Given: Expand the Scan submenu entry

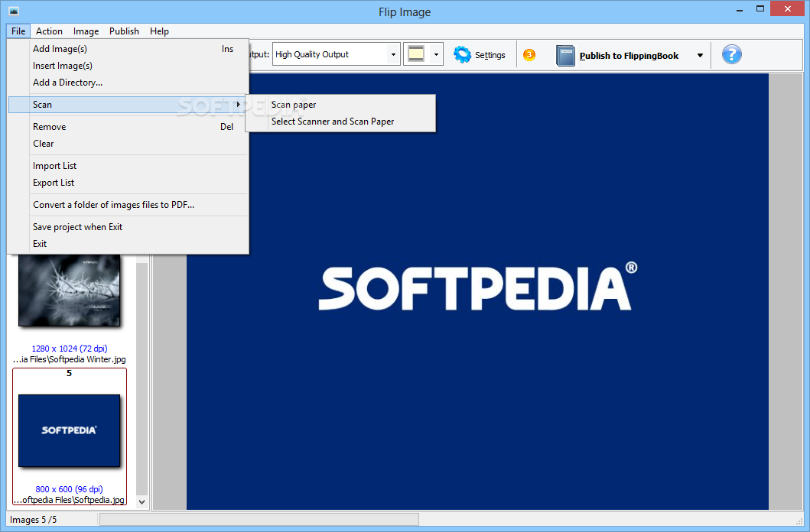Looking at the screenshot, I should tap(128, 105).
